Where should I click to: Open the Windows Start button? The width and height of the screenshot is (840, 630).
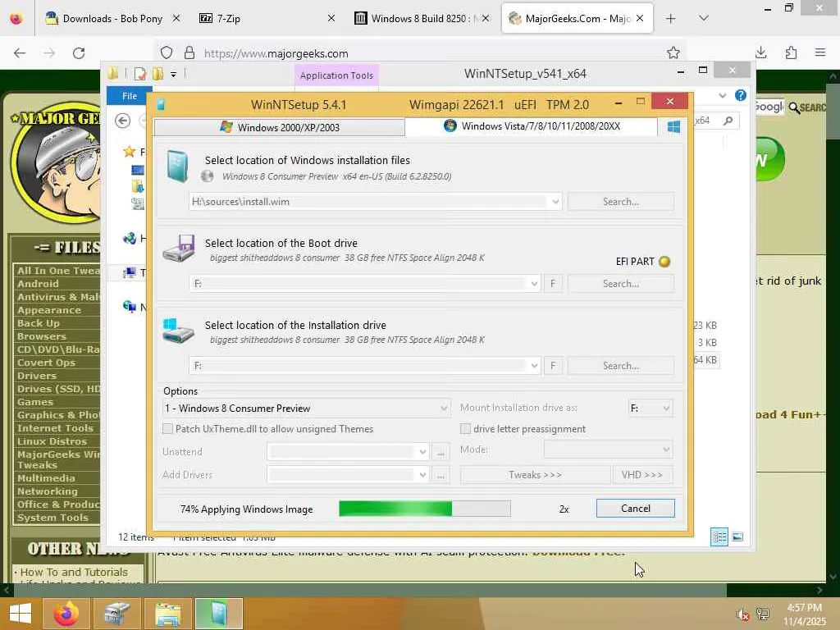(x=21, y=614)
